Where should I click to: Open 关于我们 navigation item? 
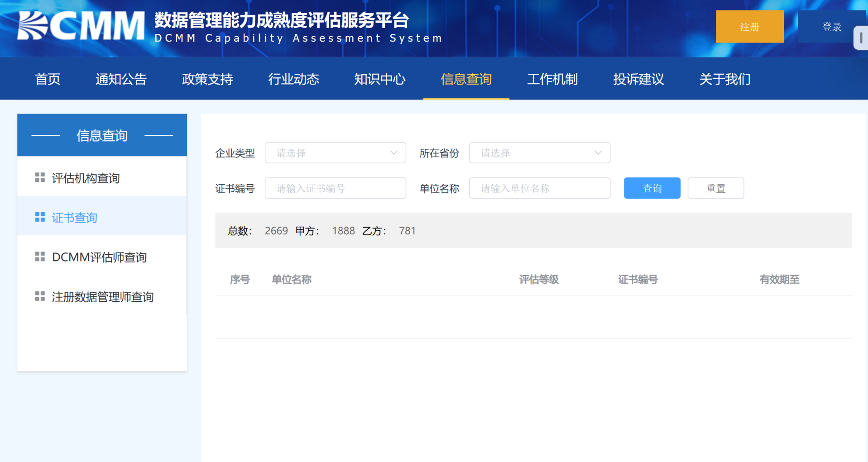point(724,79)
